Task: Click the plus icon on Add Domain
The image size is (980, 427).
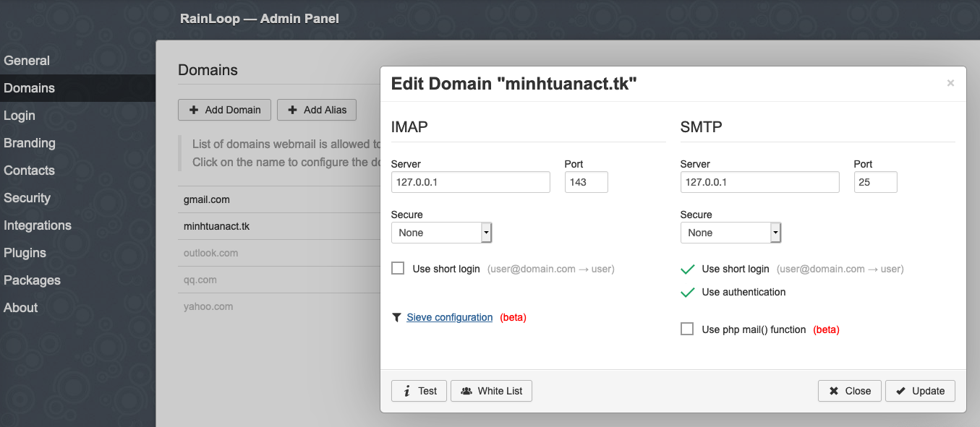Action: 194,110
